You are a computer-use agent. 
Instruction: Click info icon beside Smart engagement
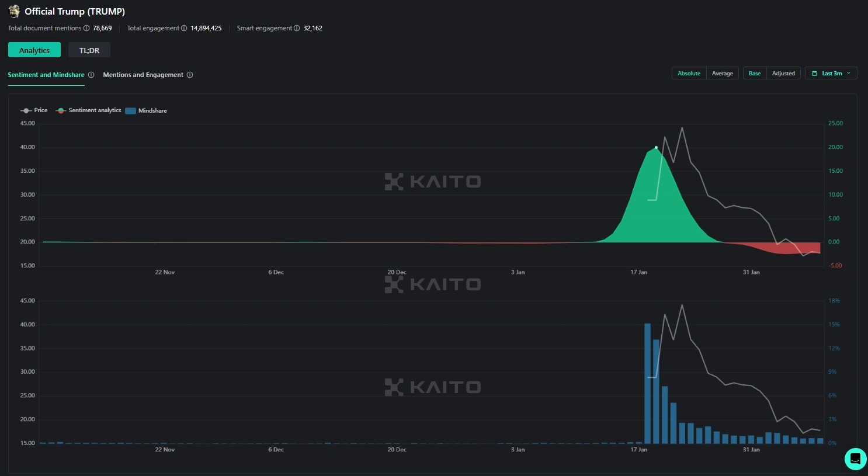coord(297,28)
